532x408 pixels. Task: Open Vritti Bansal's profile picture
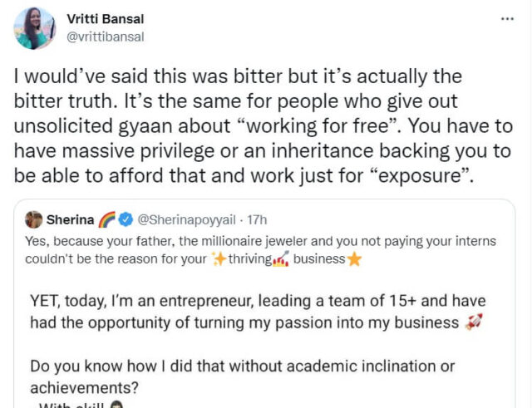tap(35, 27)
